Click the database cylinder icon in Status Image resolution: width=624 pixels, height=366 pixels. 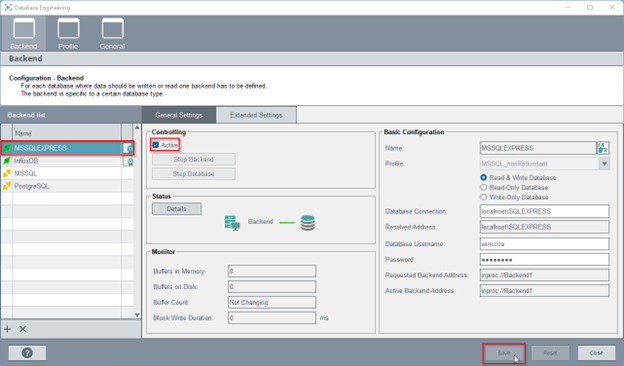tap(308, 223)
